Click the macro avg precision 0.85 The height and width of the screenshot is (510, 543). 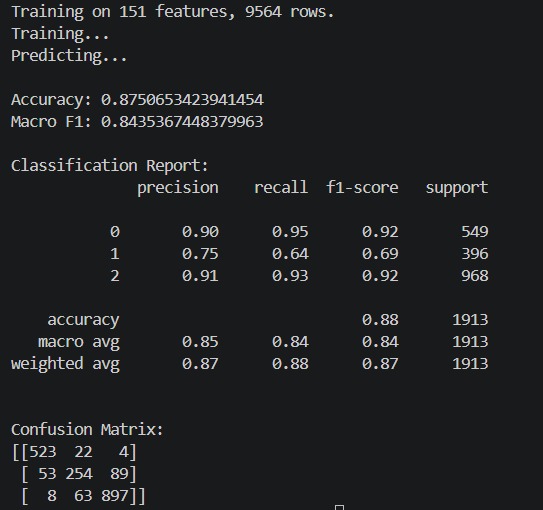coord(200,342)
